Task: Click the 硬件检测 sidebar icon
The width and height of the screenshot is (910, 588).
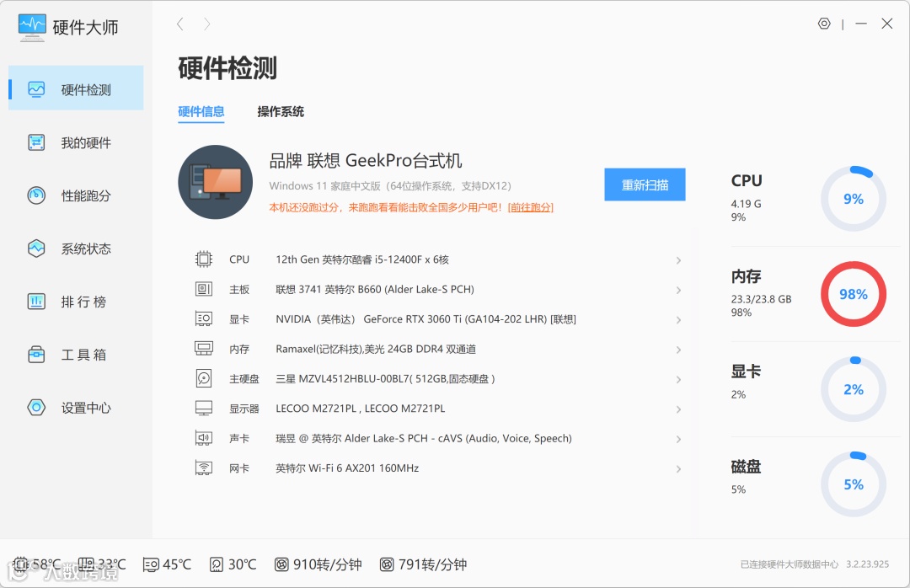Action: [x=36, y=89]
